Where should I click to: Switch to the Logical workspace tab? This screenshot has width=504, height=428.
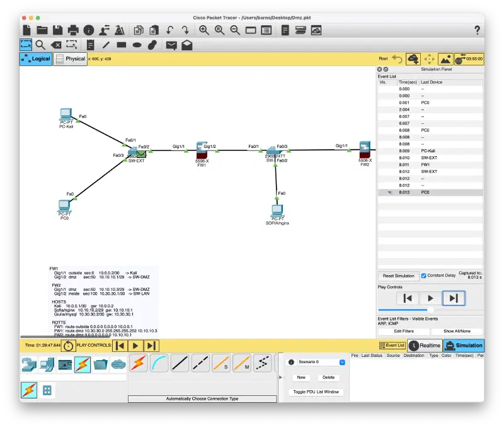[x=36, y=59]
